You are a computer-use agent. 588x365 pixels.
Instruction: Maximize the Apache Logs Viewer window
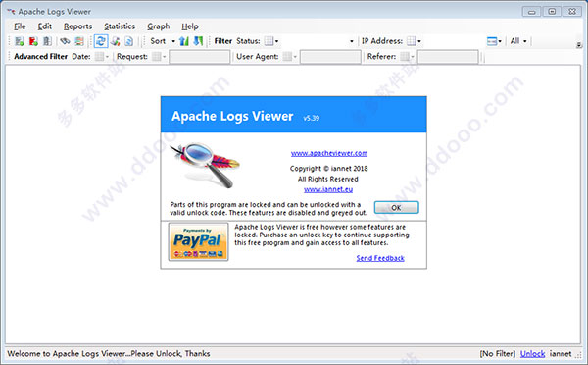tap(552, 12)
